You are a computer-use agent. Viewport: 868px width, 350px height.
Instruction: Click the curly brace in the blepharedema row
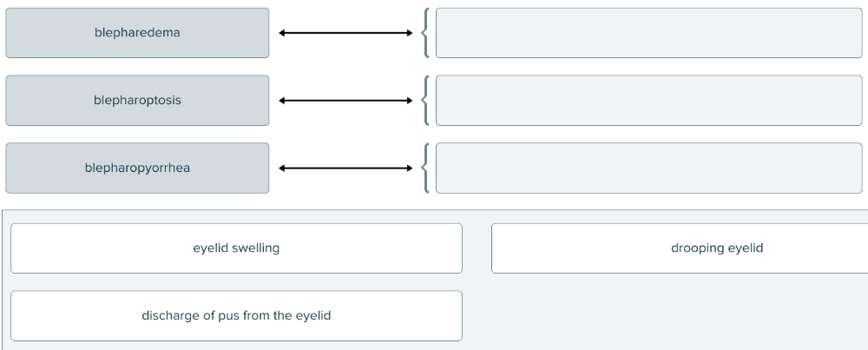(x=424, y=33)
